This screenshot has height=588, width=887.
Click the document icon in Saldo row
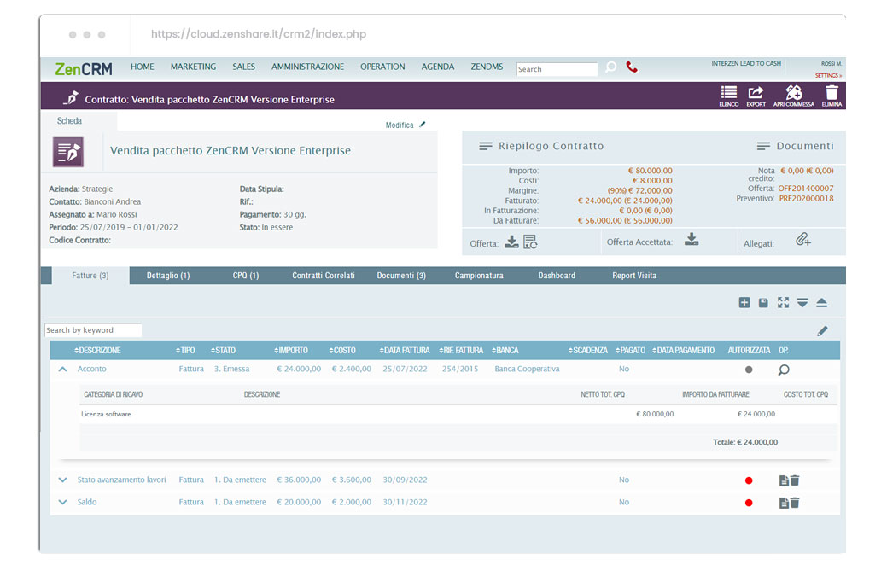784,503
